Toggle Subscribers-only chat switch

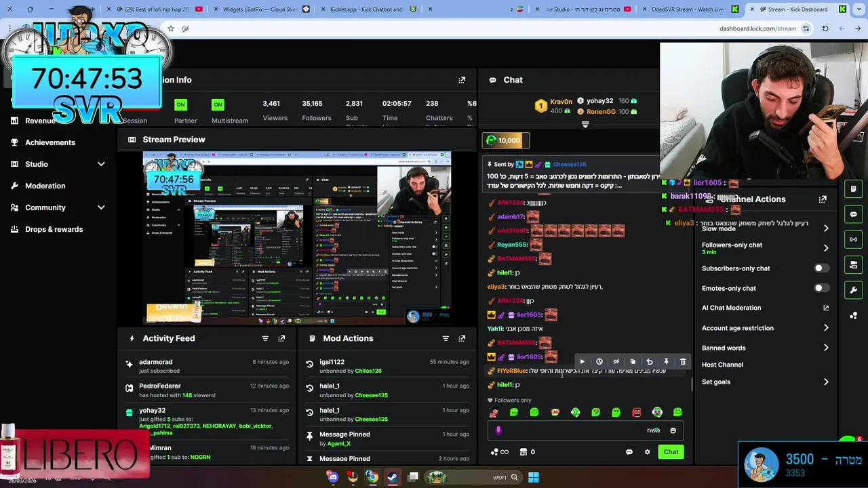click(821, 268)
